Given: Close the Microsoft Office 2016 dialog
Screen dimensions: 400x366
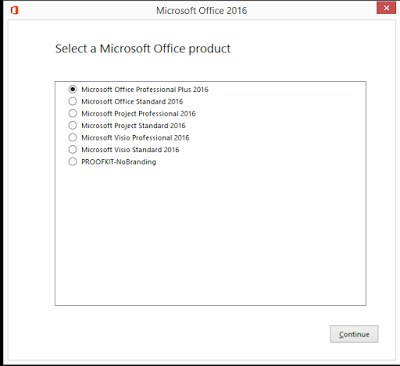Looking at the screenshot, I should [386, 8].
